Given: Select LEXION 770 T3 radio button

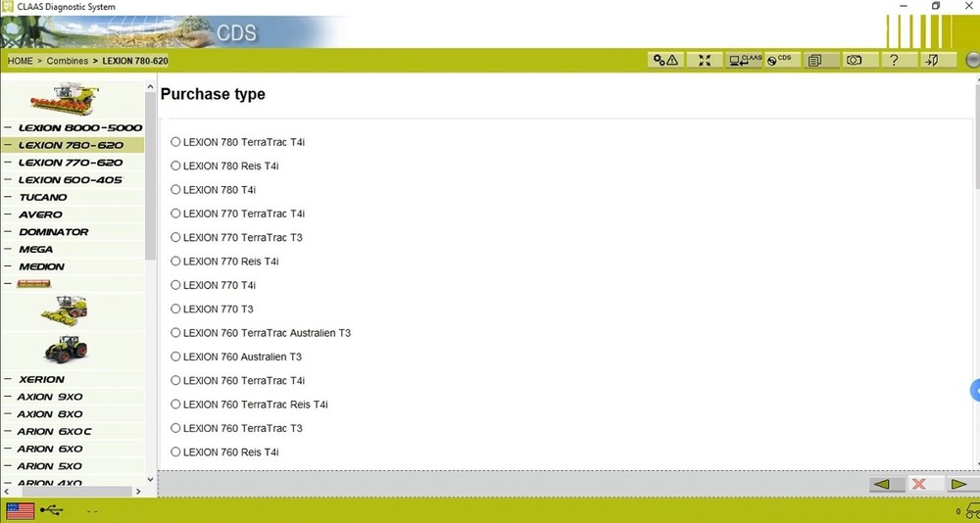Looking at the screenshot, I should (175, 309).
